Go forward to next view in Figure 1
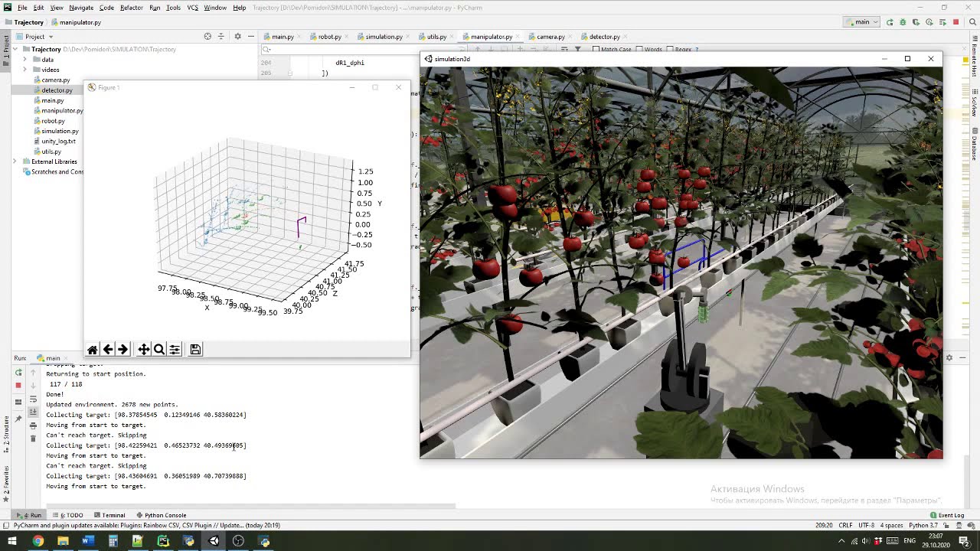 click(123, 350)
